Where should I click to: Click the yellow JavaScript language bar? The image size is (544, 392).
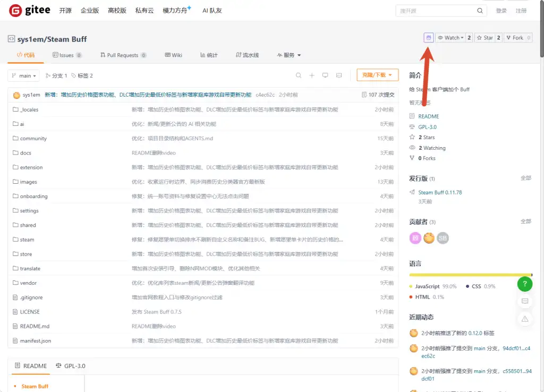[x=470, y=275]
